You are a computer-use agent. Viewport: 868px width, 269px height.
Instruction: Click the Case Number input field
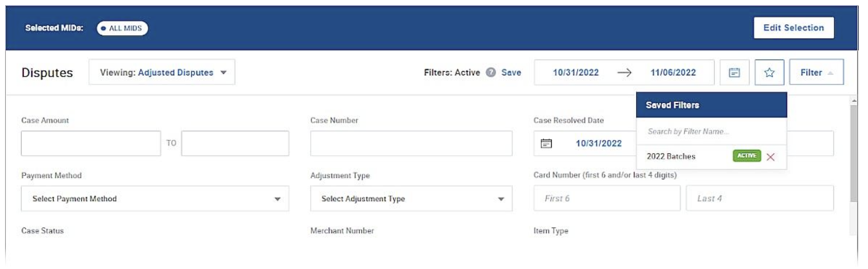pos(411,143)
